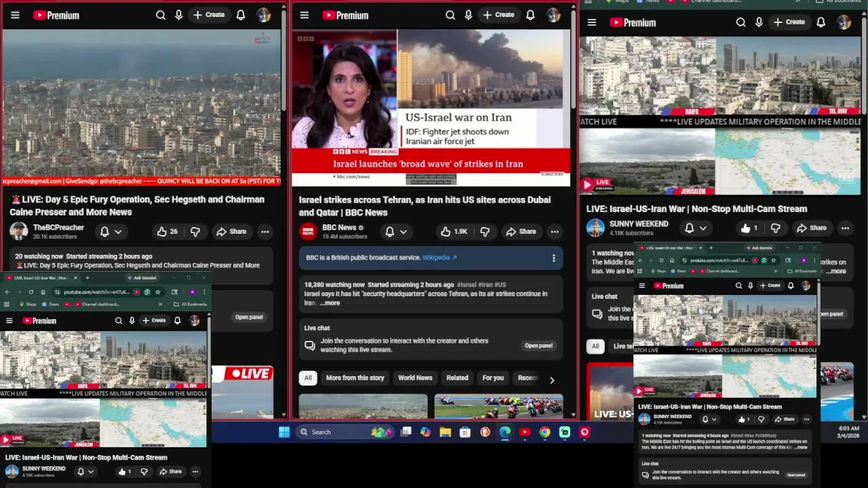Click voice search microphone in the top-right window
This screenshot has height=488, width=868.
pyautogui.click(x=759, y=22)
